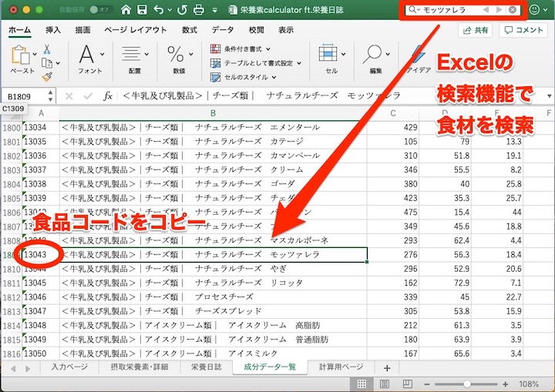Redo with the circular arrow icon
Image resolution: width=555 pixels, height=392 pixels.
pos(182,9)
